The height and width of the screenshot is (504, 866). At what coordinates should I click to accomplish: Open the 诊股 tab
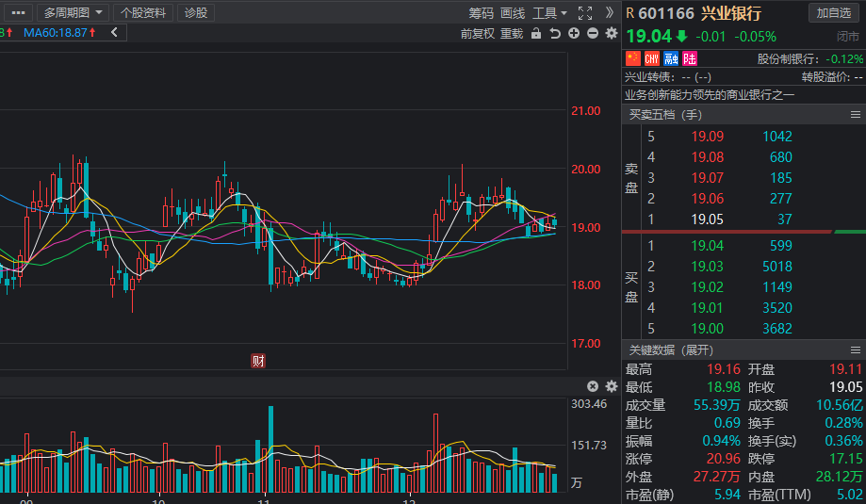pos(196,12)
